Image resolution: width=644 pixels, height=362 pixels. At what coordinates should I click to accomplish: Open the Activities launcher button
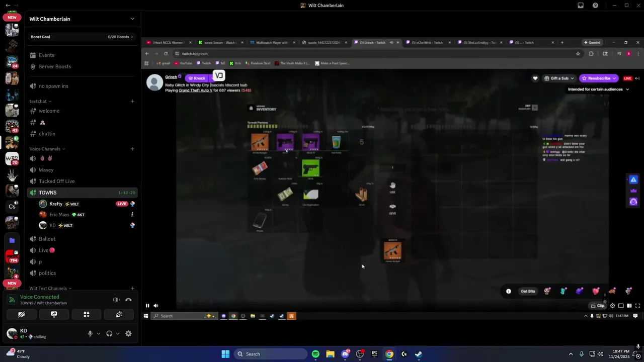87,314
